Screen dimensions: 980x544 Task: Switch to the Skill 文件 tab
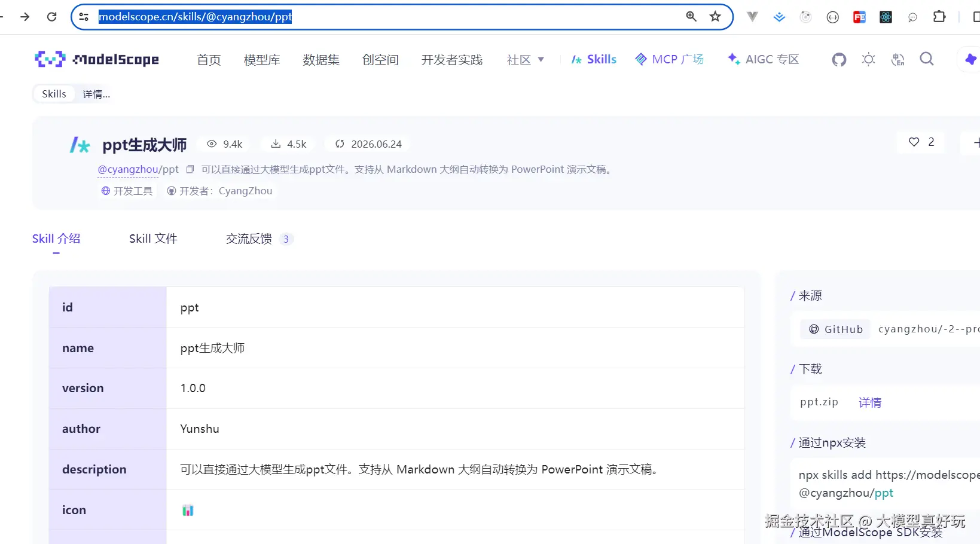point(153,239)
